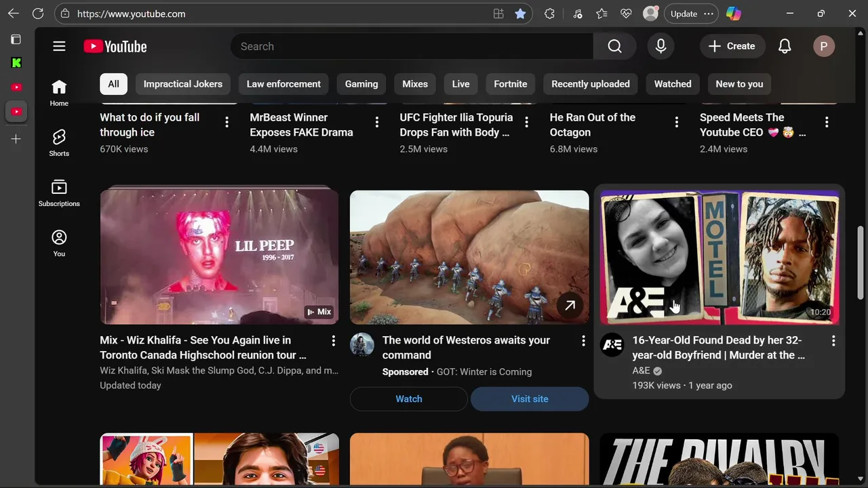Open Mix - Wiz Khalifa title link

click(x=203, y=348)
